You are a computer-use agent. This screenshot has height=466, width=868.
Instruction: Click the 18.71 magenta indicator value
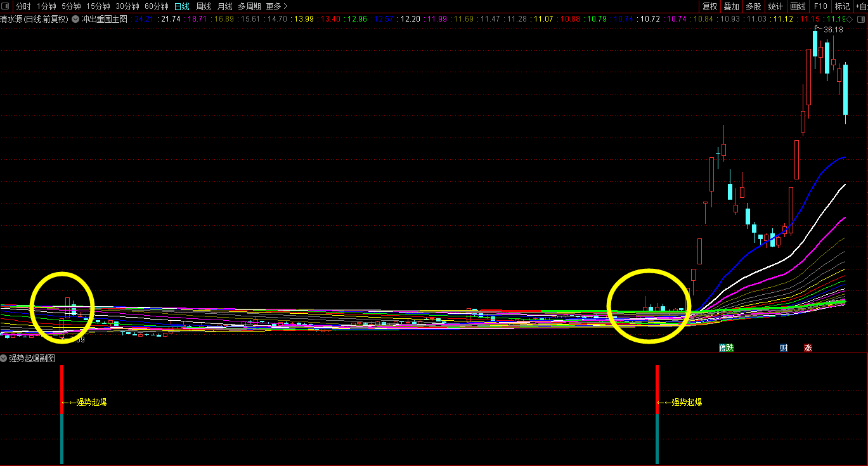(x=198, y=19)
